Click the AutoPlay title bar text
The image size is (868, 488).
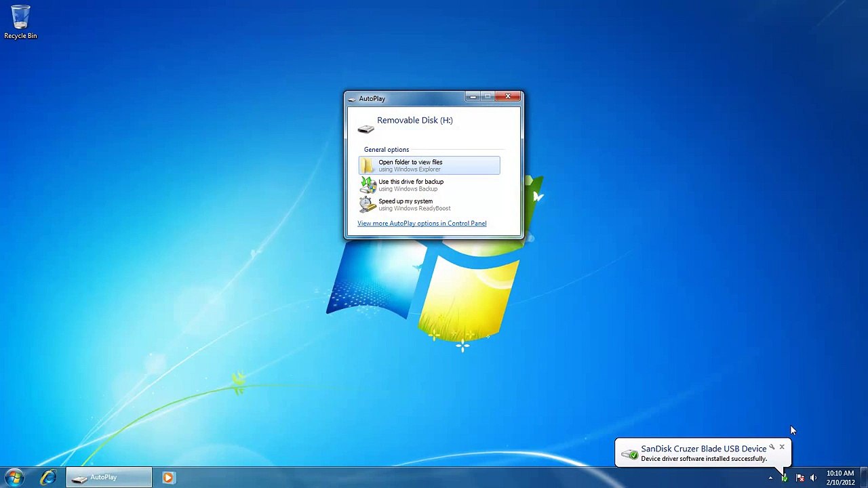pos(372,99)
